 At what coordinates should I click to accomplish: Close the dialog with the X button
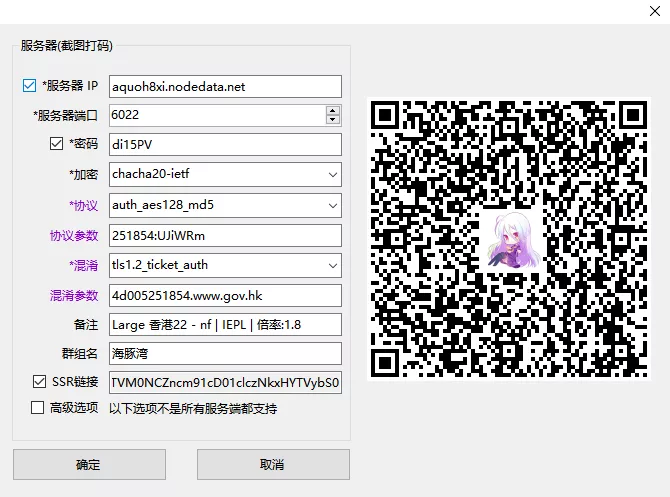click(655, 11)
